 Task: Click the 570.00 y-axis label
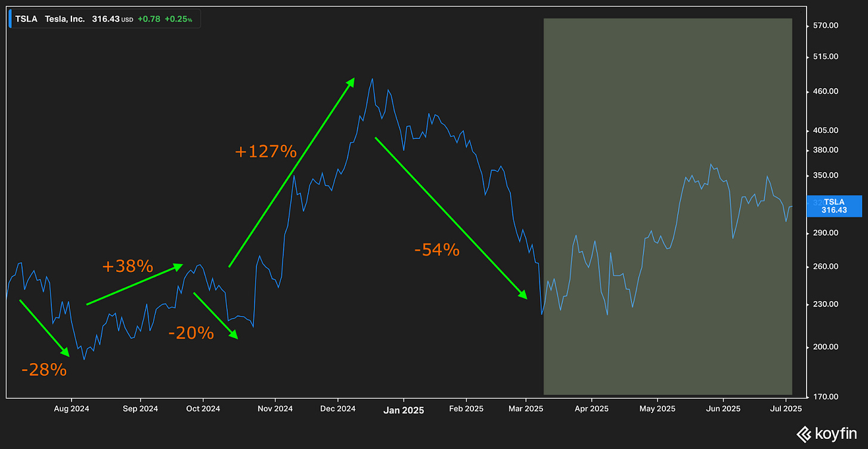point(826,26)
